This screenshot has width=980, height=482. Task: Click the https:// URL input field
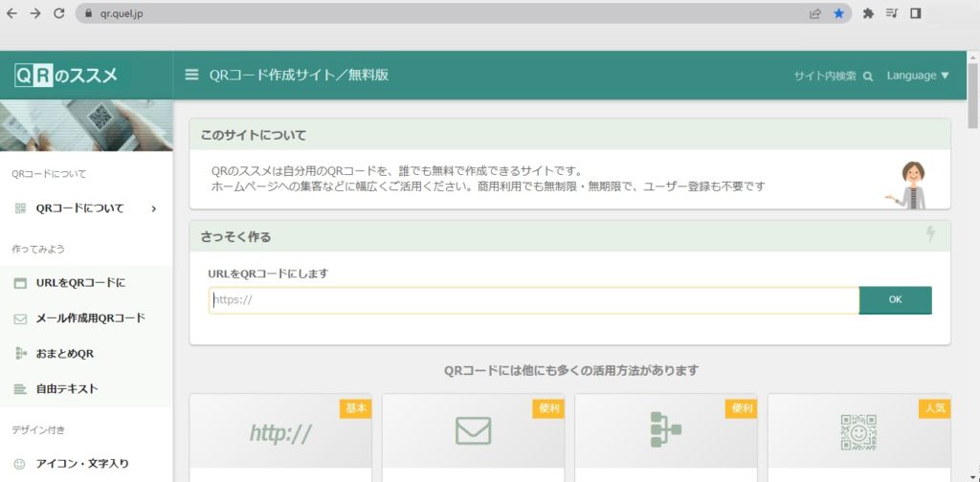point(533,300)
